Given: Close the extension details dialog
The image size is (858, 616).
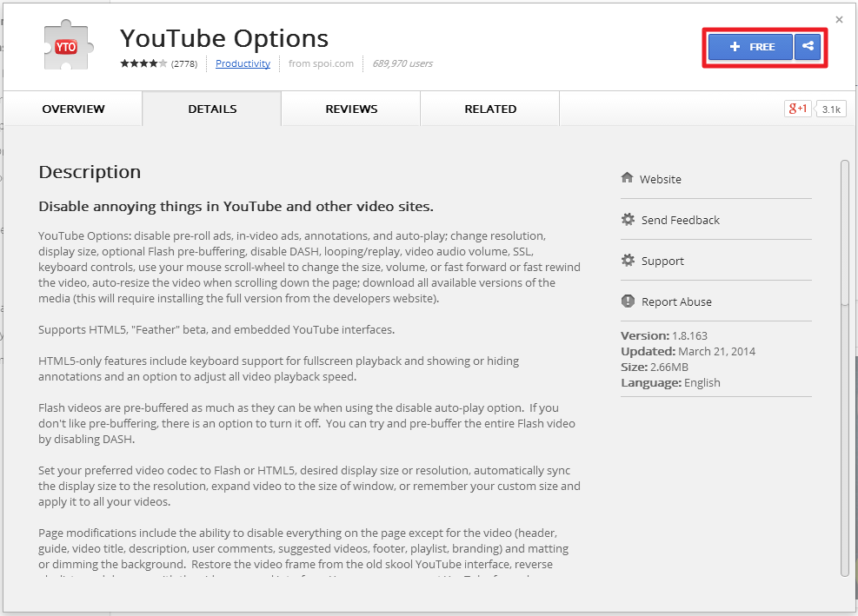Looking at the screenshot, I should (x=840, y=20).
